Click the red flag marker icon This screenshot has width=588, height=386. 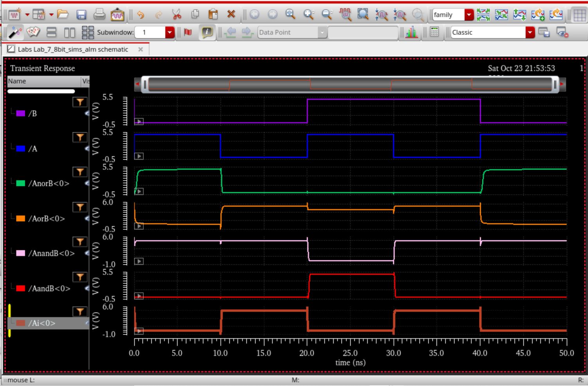[188, 32]
